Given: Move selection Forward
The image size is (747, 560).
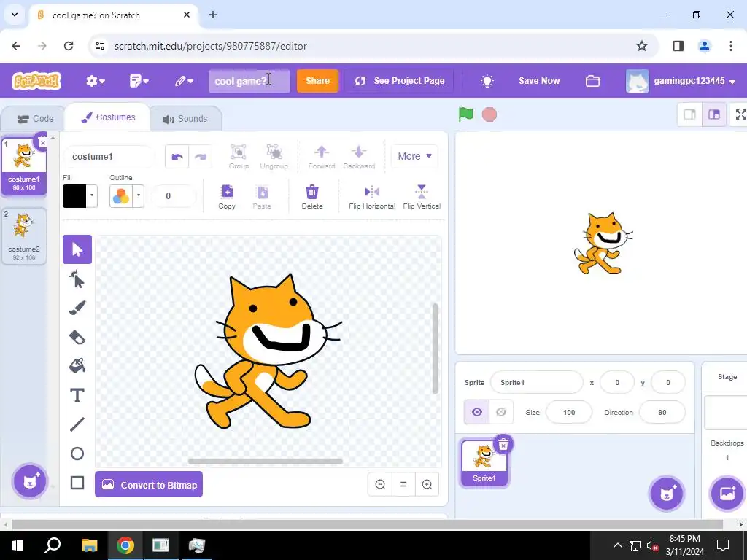Looking at the screenshot, I should tap(322, 157).
